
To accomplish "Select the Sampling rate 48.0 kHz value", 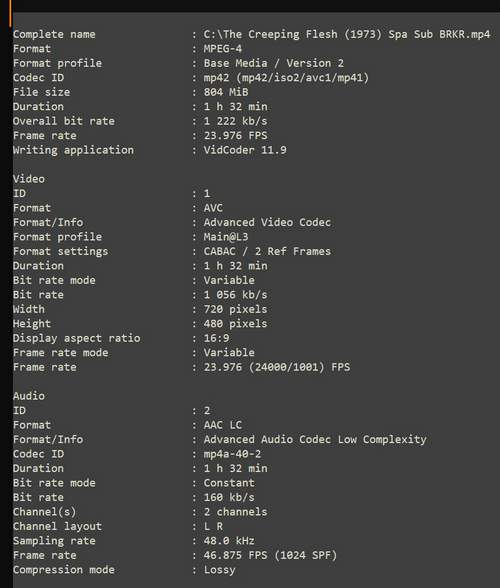I will [229, 541].
